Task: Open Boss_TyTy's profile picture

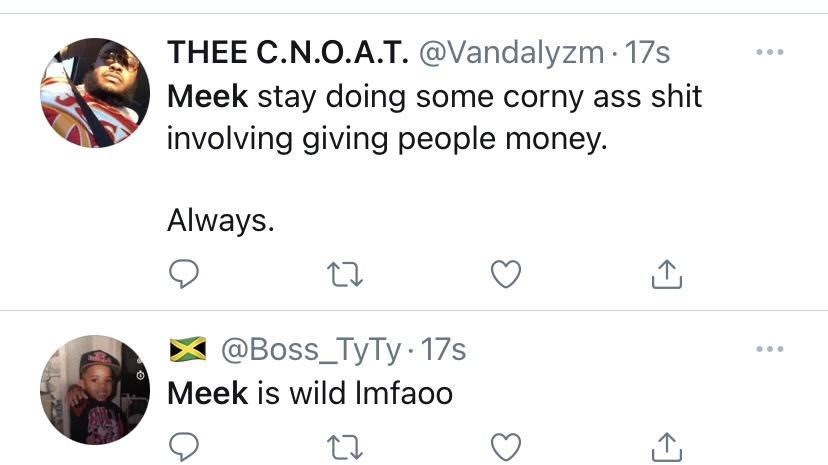Action: [95, 390]
